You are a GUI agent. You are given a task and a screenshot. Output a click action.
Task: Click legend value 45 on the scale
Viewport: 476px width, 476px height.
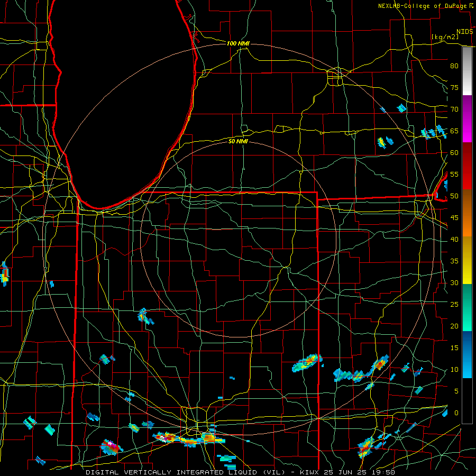454,218
